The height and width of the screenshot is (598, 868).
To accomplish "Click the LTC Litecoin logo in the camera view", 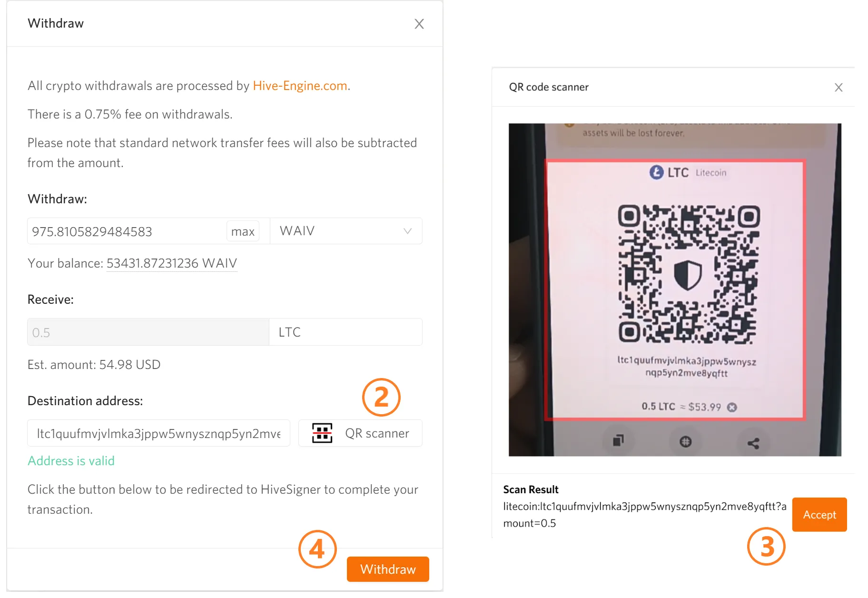I will pos(656,172).
